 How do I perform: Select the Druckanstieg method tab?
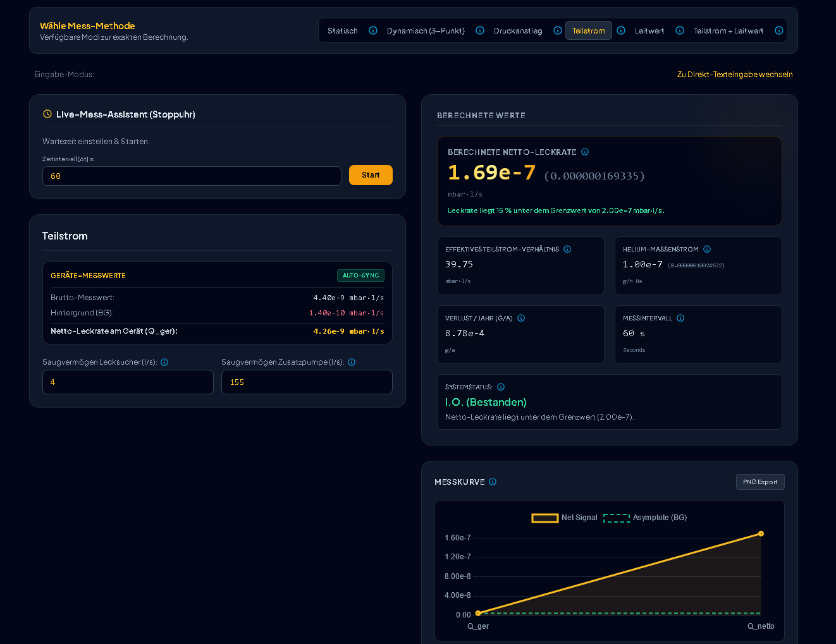pos(518,30)
